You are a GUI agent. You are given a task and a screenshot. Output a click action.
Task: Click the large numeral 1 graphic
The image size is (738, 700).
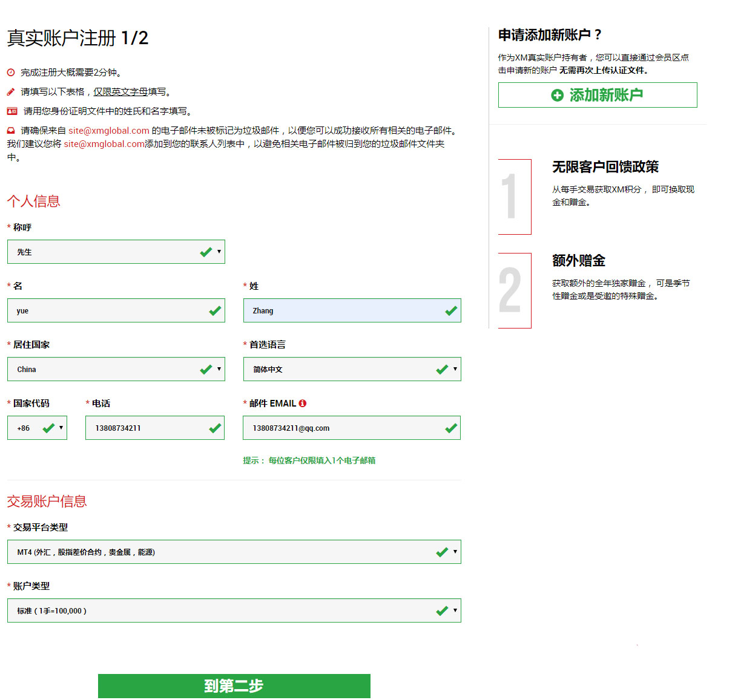(510, 196)
